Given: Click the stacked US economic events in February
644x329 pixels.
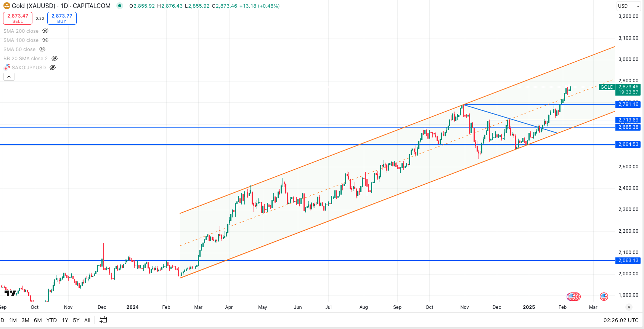Looking at the screenshot, I should pos(574,296).
